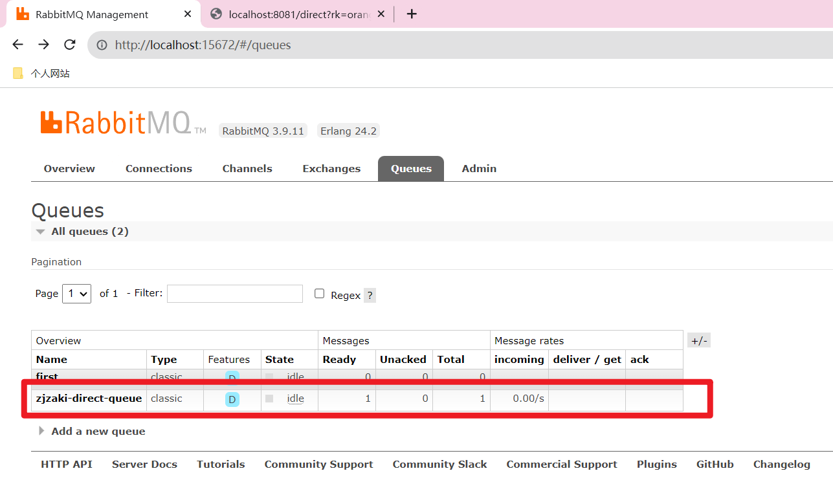The height and width of the screenshot is (504, 833).
Task: Switch to the Connections tab
Action: [x=159, y=169]
